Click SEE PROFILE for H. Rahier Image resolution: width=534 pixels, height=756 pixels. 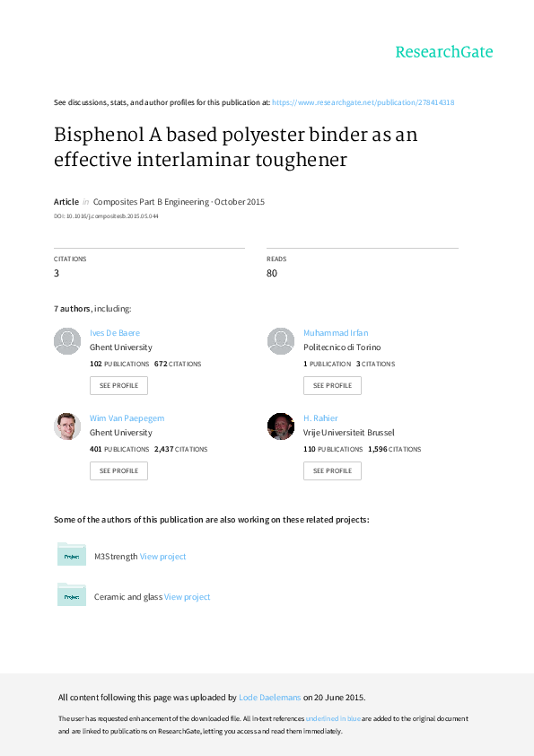point(332,470)
